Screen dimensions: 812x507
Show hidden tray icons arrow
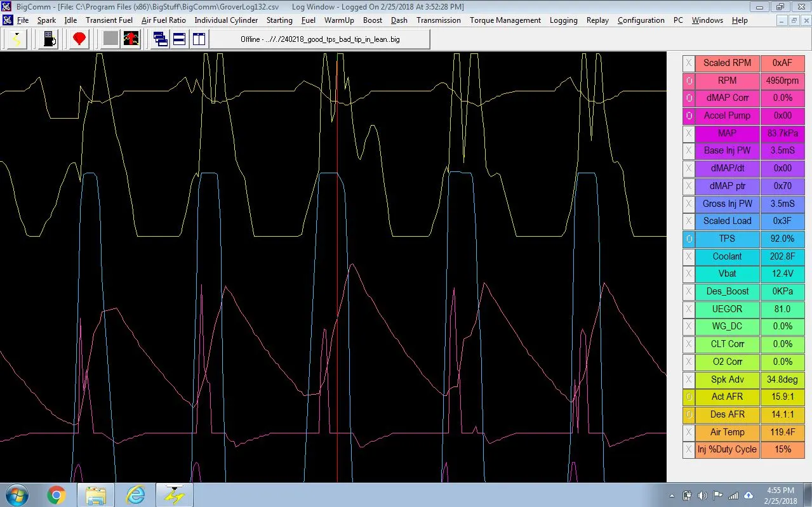tap(672, 496)
